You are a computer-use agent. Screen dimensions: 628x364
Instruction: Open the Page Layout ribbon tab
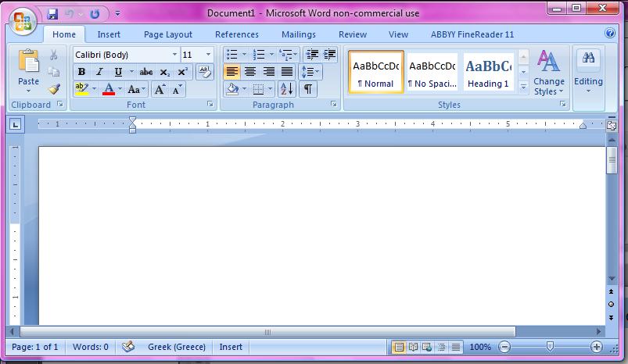tap(168, 34)
